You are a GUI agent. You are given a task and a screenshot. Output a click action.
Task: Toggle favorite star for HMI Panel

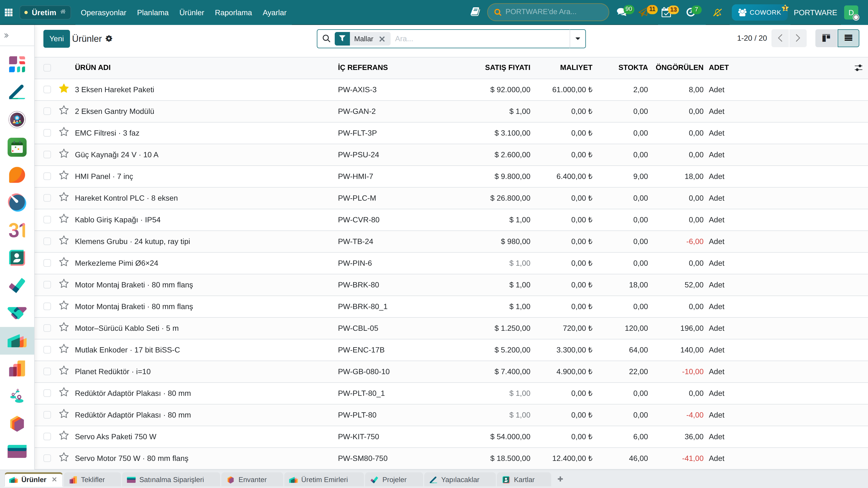[x=64, y=176]
